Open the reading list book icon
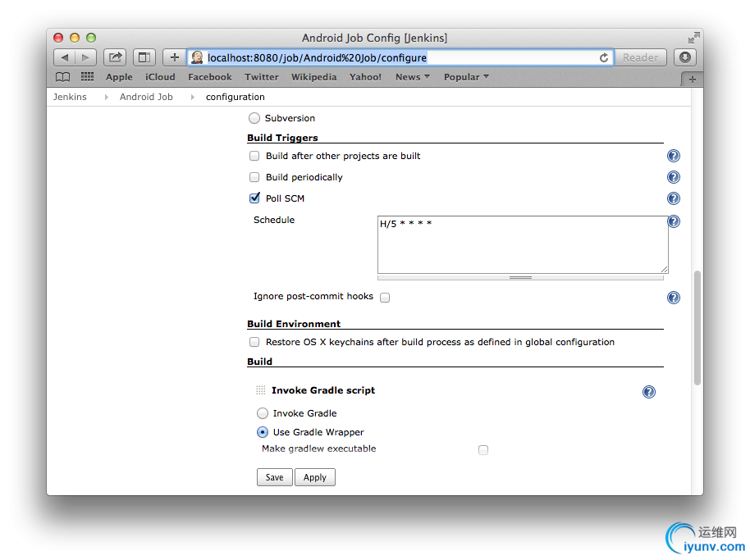Viewport: 750px width, 560px height. coord(62,77)
